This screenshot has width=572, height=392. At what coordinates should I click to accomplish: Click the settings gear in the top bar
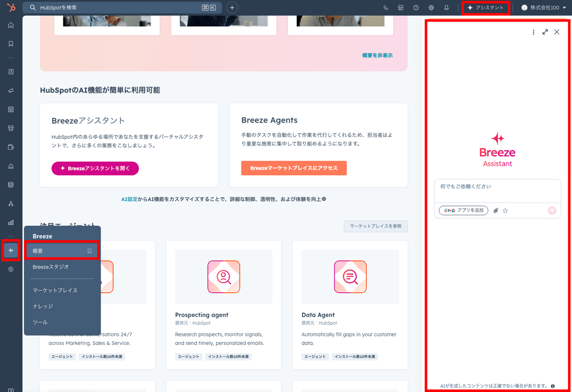431,7
